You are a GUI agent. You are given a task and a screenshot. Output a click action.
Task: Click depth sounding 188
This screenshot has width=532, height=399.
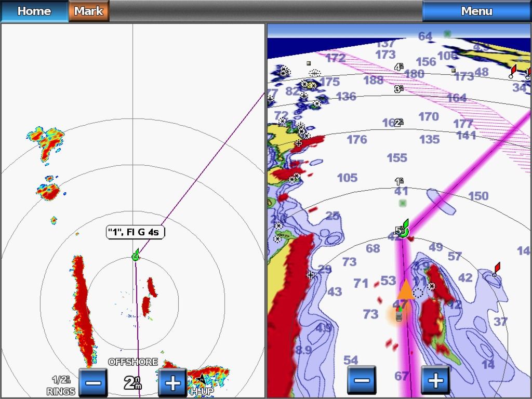click(374, 80)
